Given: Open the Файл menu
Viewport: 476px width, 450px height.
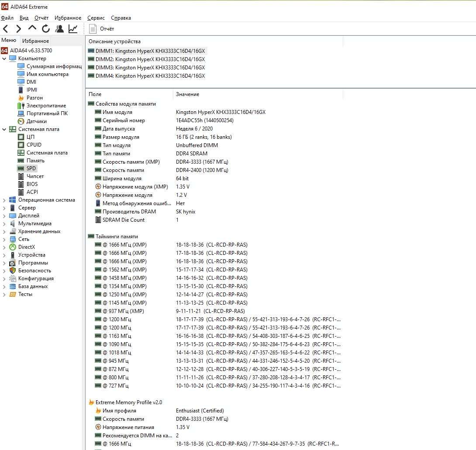Looking at the screenshot, I should 7,18.
